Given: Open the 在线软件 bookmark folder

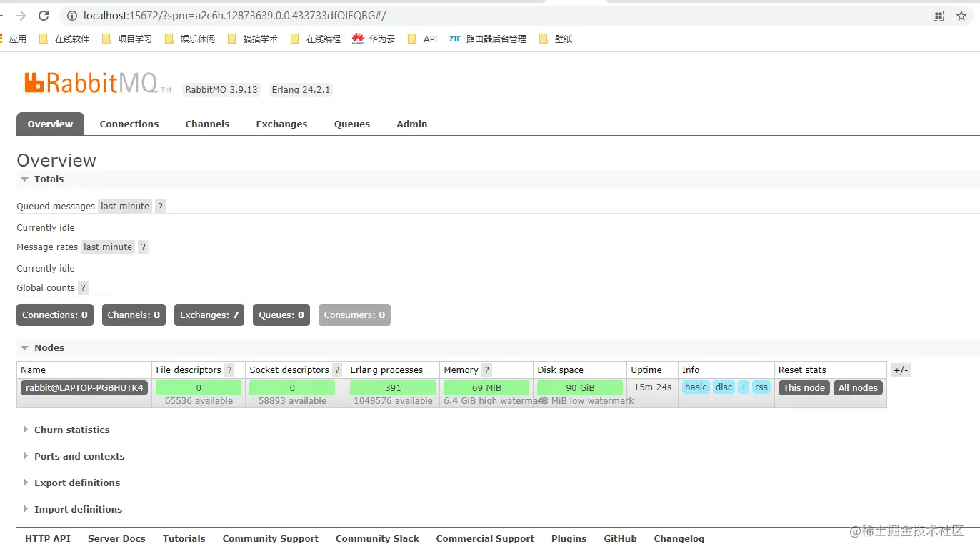Looking at the screenshot, I should (x=64, y=39).
